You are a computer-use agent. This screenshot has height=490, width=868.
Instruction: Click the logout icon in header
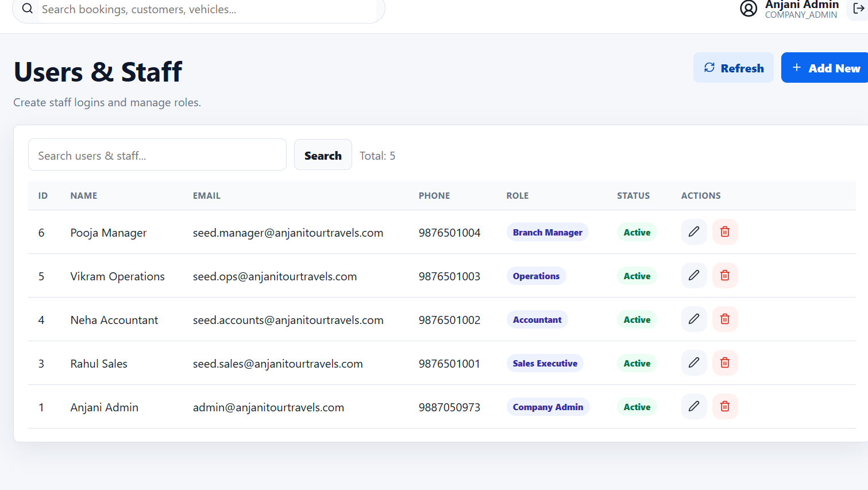click(858, 9)
